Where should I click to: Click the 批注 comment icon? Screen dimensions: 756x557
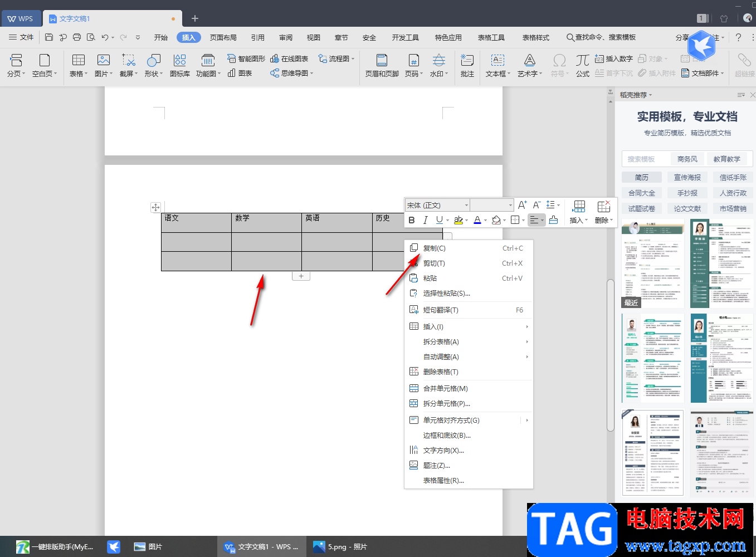[x=467, y=65]
